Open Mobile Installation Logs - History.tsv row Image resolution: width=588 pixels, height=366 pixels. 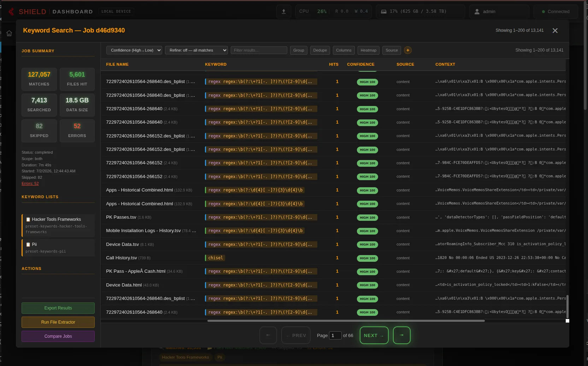[333, 231]
